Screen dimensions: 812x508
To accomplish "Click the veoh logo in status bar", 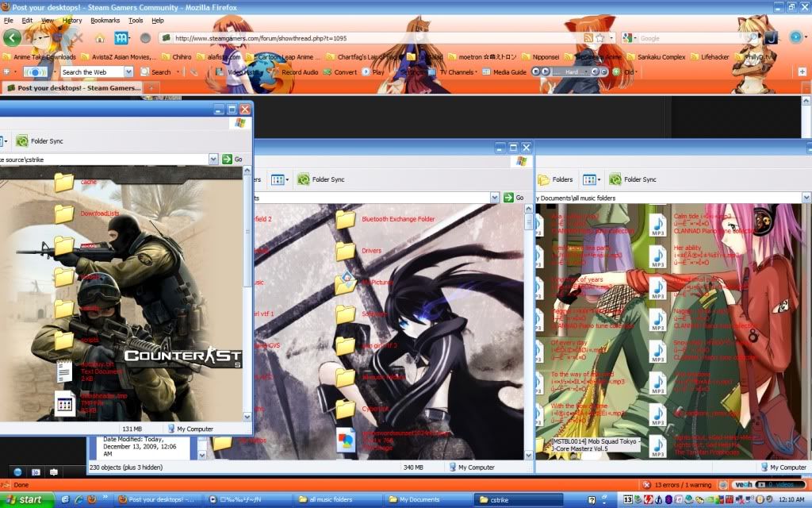I will pyautogui.click(x=744, y=485).
